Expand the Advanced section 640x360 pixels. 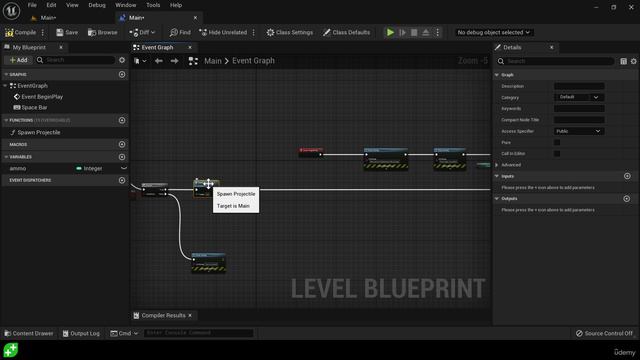[x=497, y=165]
